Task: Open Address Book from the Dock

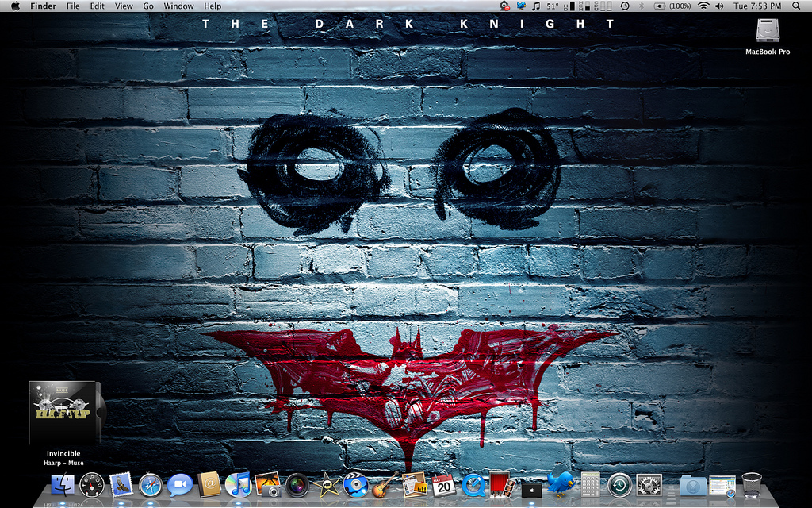Action: pyautogui.click(x=209, y=485)
